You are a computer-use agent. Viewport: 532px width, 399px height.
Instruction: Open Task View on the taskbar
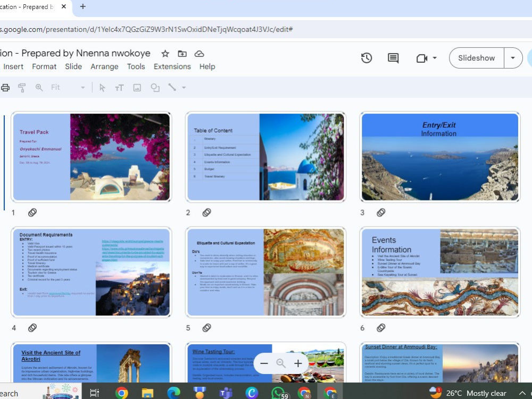94,393
